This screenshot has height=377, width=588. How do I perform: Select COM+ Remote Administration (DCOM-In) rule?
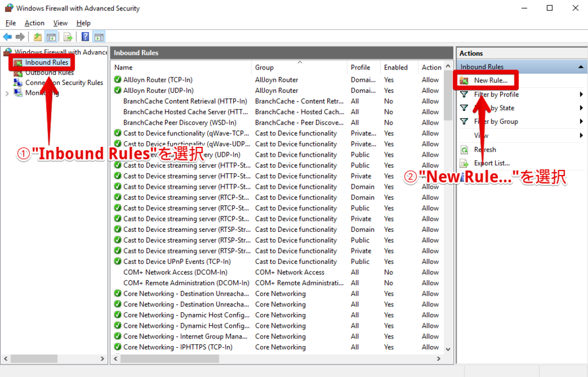[186, 283]
